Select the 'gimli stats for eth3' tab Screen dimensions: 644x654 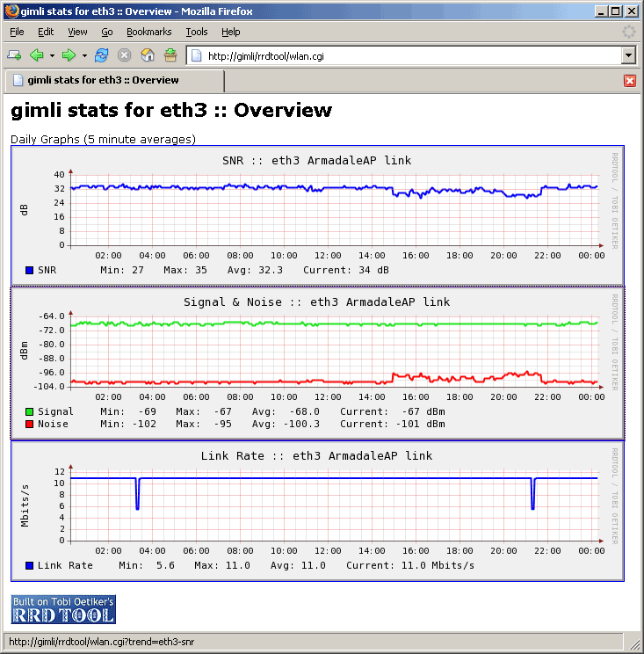pos(114,80)
